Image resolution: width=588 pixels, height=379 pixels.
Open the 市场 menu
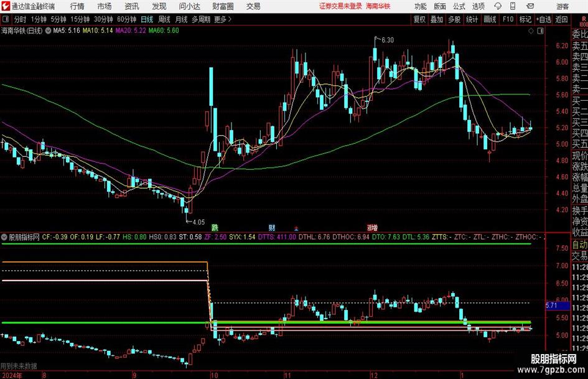click(x=105, y=6)
